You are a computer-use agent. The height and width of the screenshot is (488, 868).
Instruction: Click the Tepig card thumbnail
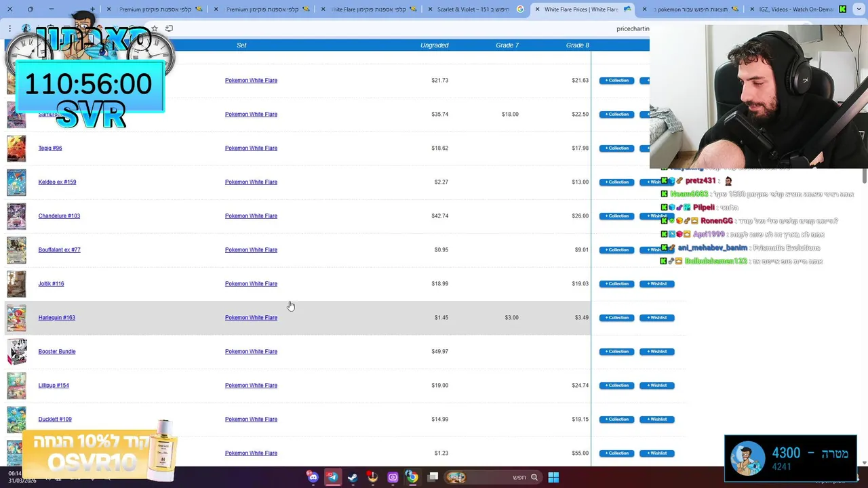pos(16,148)
